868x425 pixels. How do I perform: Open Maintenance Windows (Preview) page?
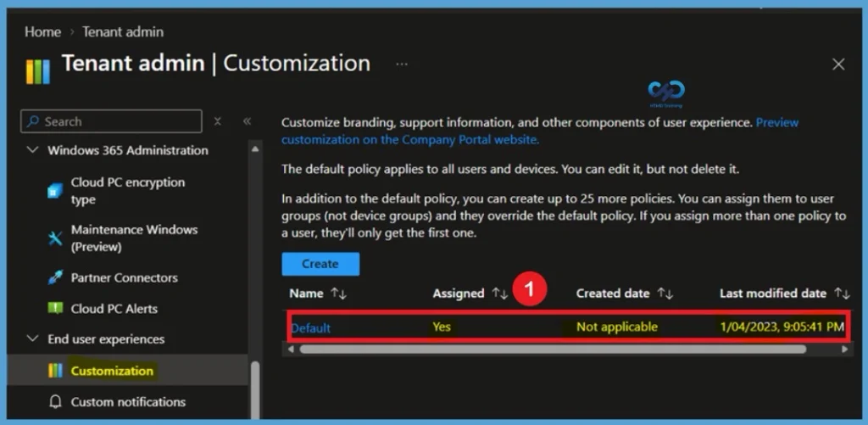(134, 238)
